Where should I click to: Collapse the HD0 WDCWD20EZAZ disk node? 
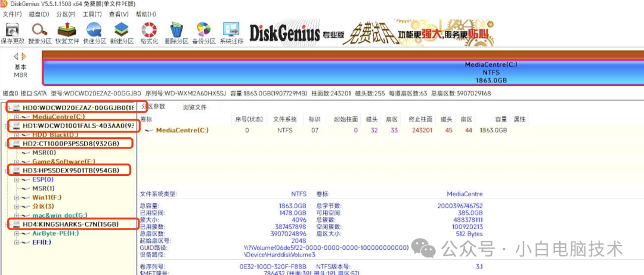[7, 108]
